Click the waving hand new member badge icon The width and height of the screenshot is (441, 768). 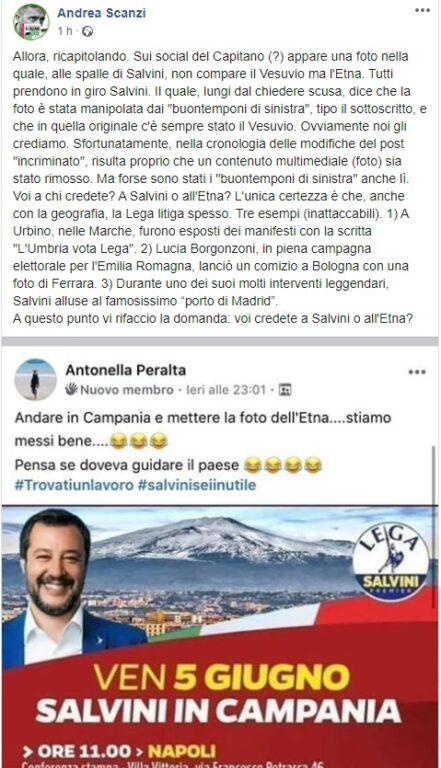(72, 389)
